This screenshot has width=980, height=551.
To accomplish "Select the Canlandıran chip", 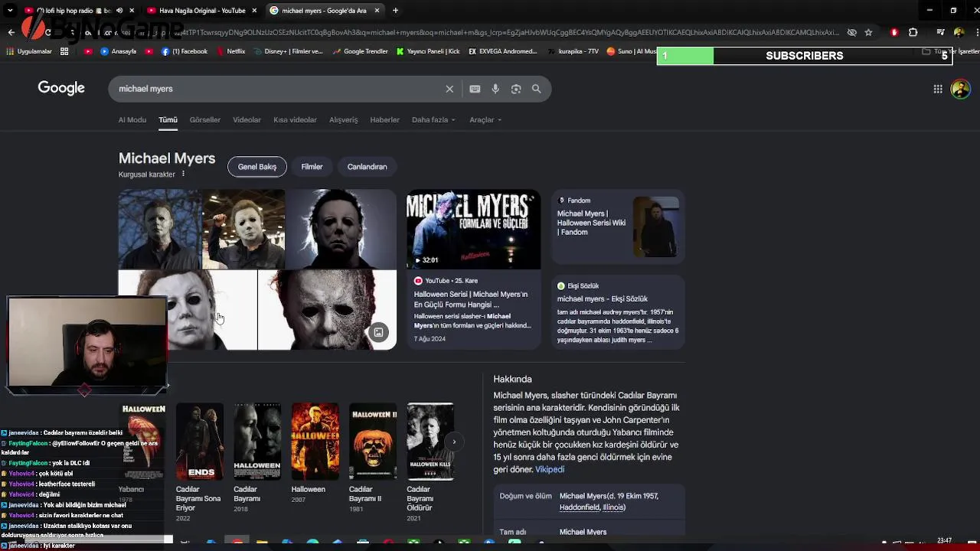I will (x=367, y=167).
